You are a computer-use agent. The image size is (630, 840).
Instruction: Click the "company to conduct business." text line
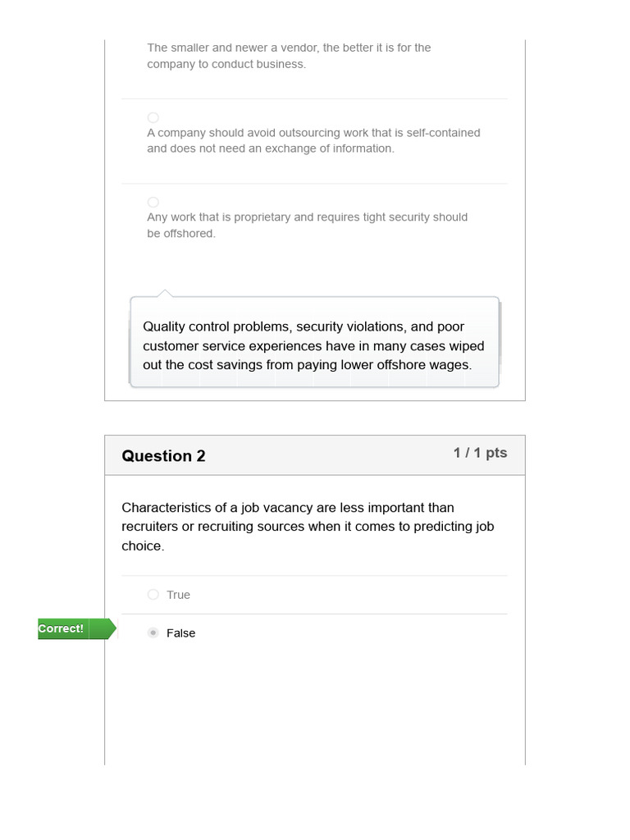tap(226, 65)
